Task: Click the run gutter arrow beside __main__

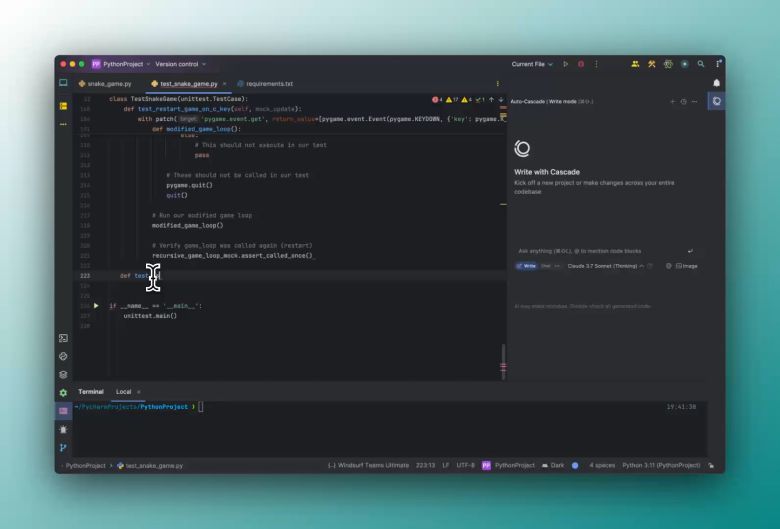Action: point(96,306)
